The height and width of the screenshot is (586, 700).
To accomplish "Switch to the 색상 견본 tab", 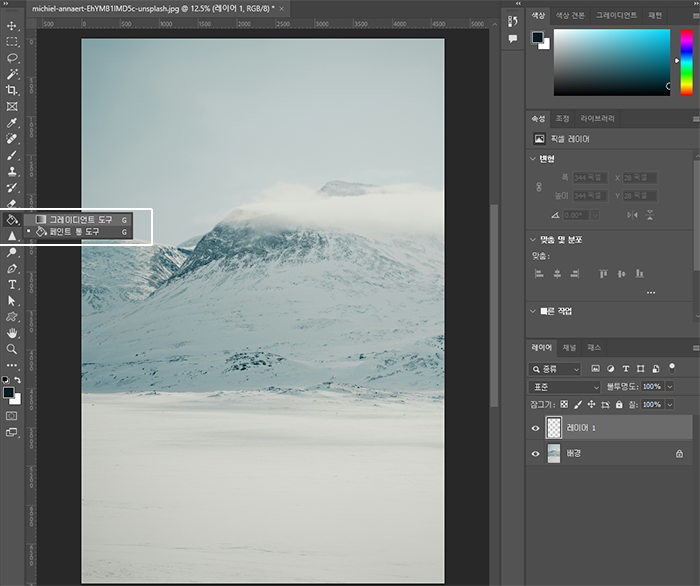I will coord(570,15).
